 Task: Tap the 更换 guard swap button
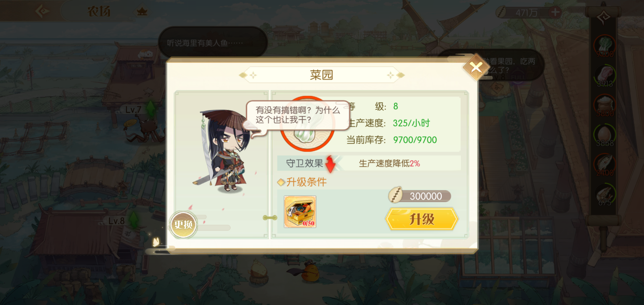click(x=183, y=225)
